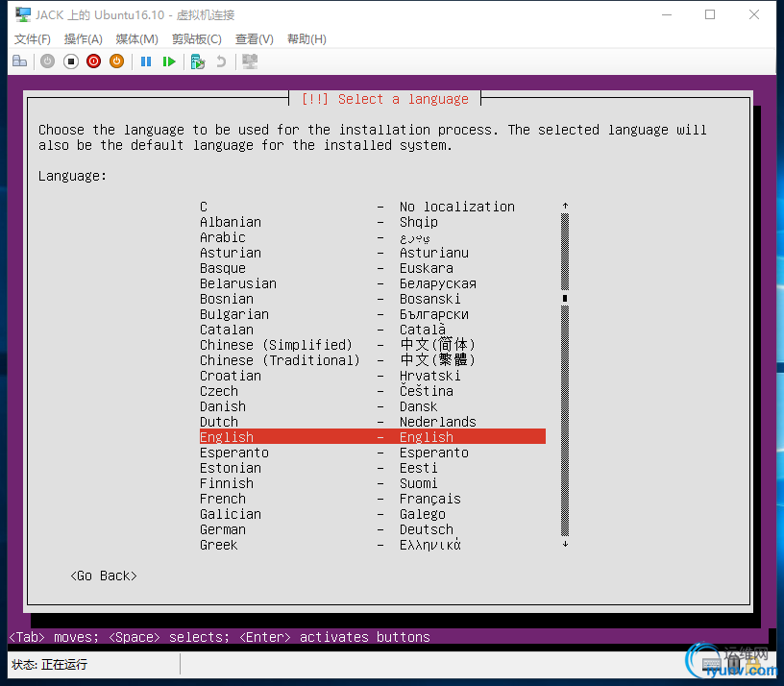Select Catalan in the language list
The height and width of the screenshot is (686, 784).
(x=373, y=330)
